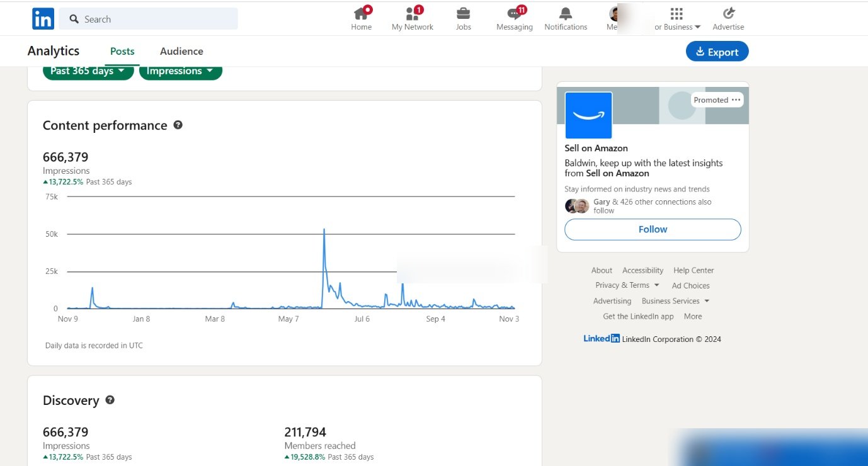Viewport: 868px width, 466px height.
Task: Switch to the Posts tab
Action: coord(122,51)
